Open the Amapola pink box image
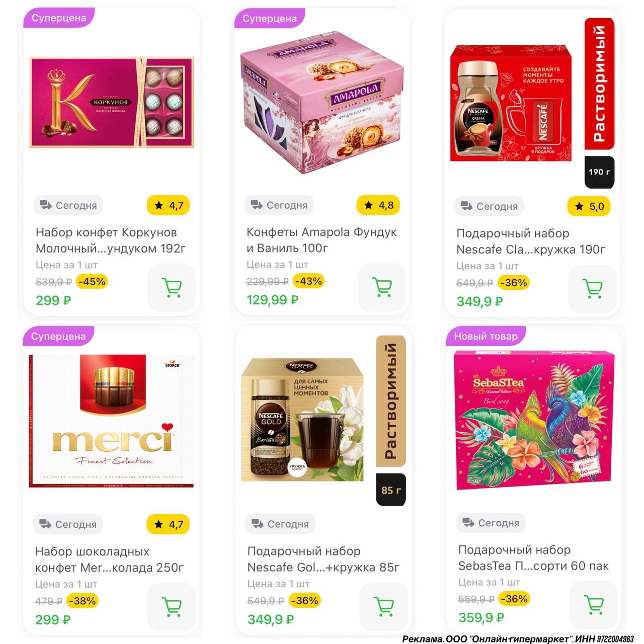This screenshot has width=644, height=644. [321, 107]
